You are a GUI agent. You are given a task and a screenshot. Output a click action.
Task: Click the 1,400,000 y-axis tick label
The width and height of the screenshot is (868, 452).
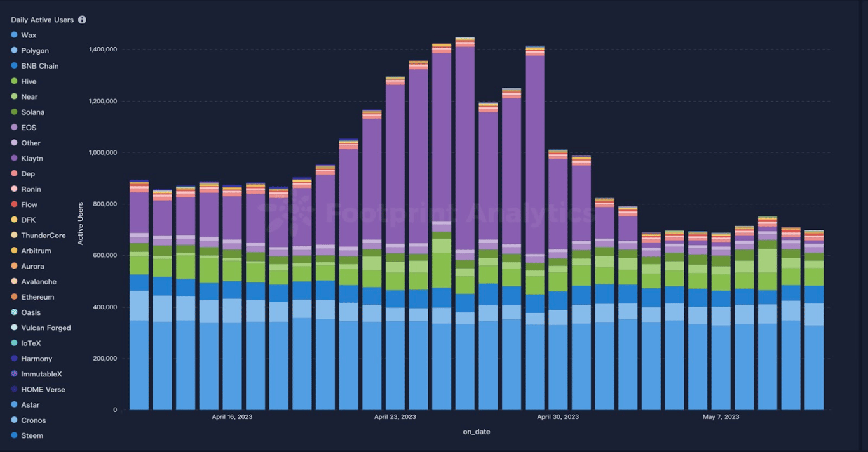coord(102,50)
